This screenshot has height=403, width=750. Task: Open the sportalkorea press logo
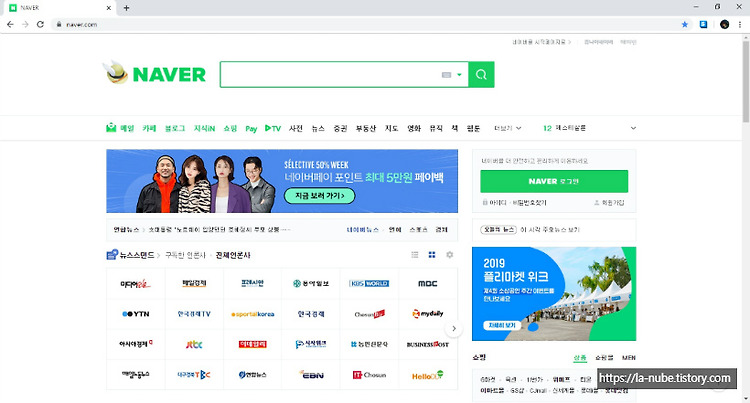coord(253,314)
